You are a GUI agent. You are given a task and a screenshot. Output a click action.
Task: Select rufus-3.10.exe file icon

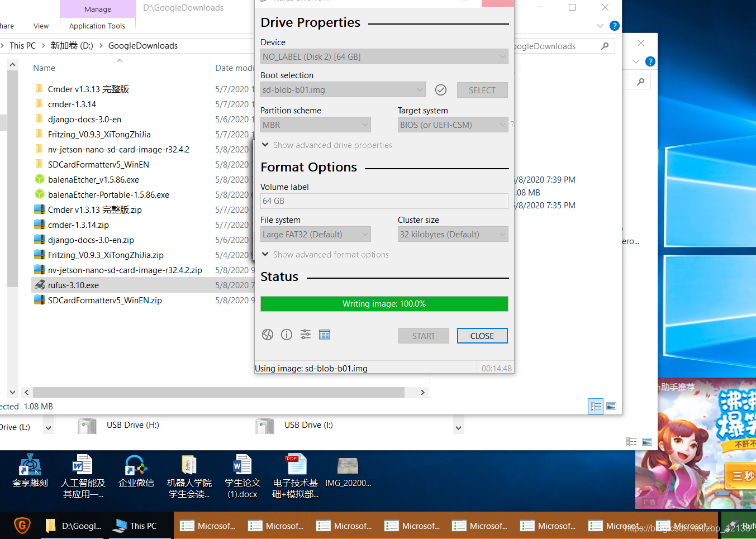40,285
